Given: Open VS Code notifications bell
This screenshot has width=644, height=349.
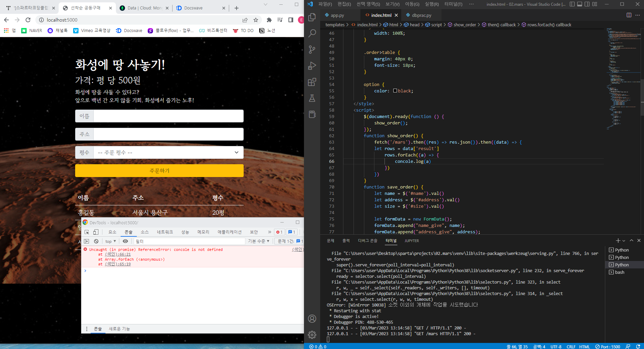Looking at the screenshot, I should [638, 346].
